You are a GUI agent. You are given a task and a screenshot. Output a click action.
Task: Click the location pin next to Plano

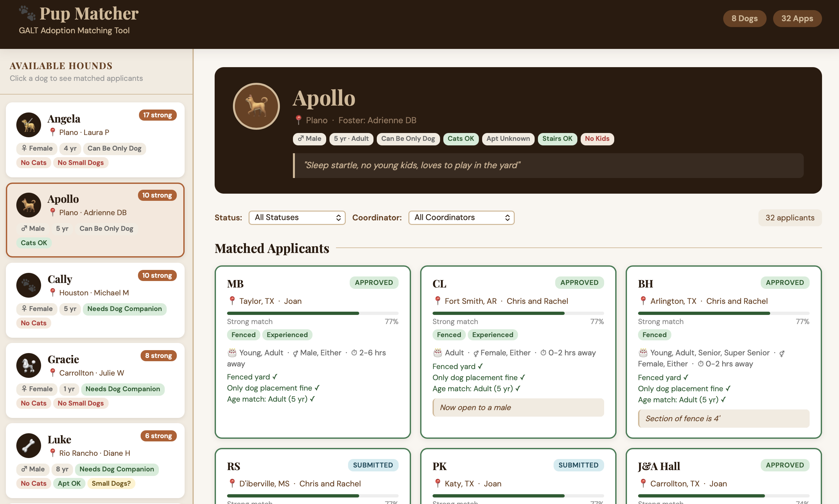298,120
